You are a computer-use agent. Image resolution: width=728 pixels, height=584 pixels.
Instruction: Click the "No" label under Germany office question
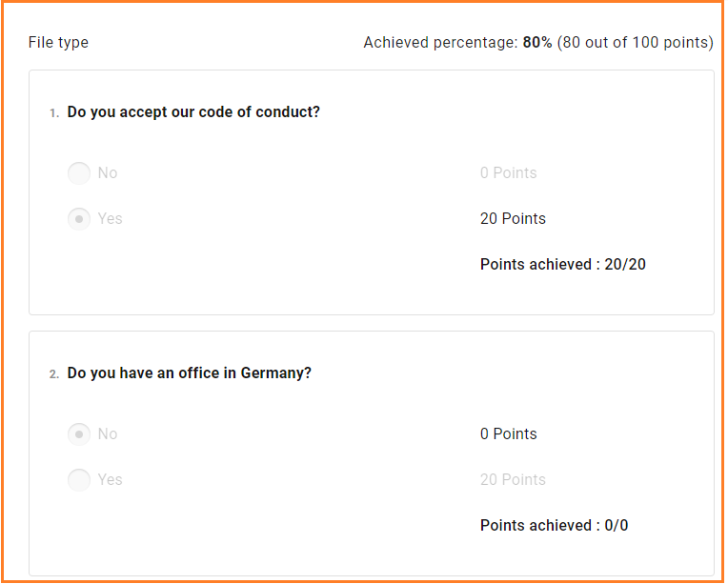(x=108, y=433)
